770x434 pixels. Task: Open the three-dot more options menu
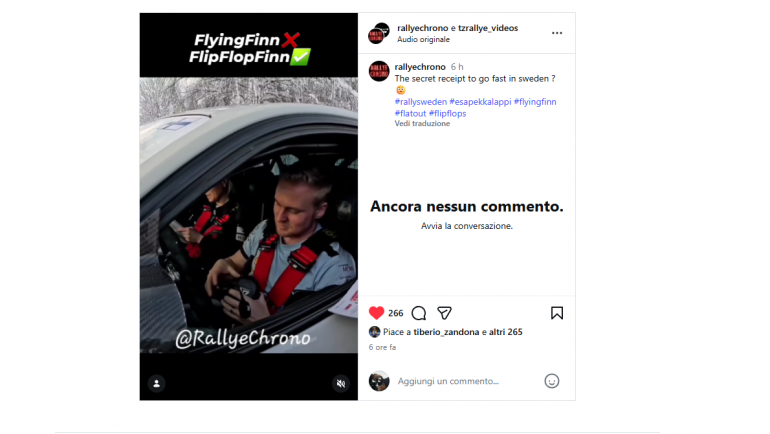(x=557, y=33)
